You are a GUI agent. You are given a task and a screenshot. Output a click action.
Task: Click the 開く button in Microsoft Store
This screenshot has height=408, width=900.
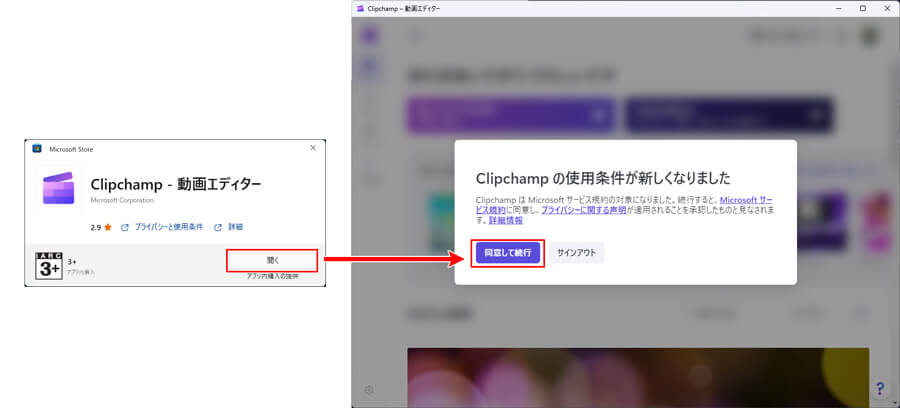(x=273, y=260)
